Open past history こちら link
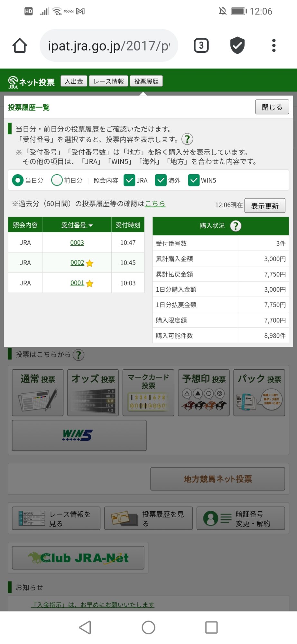The height and width of the screenshot is (644, 297). point(155,204)
